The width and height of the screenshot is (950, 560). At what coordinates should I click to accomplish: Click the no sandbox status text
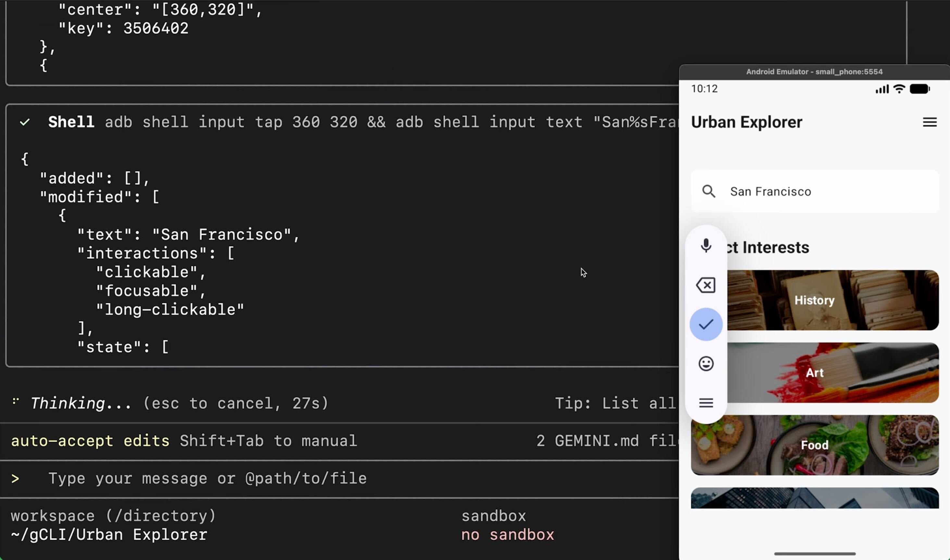(507, 535)
